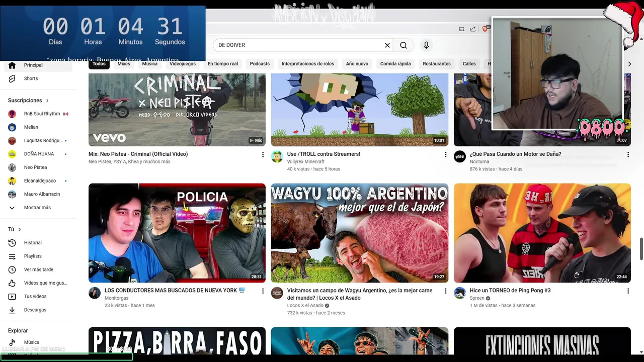Image resolution: width=644 pixels, height=362 pixels.
Task: Play the ping pong tournament thumbnail
Action: [542, 233]
